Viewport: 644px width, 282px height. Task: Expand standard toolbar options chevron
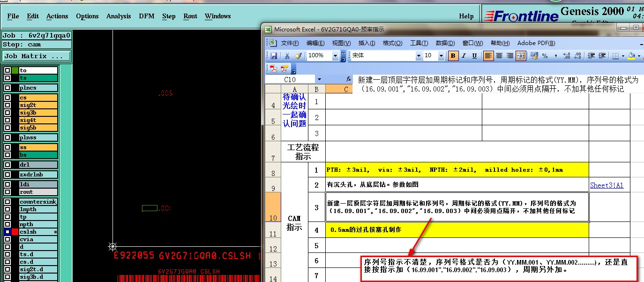pyautogui.click(x=343, y=55)
